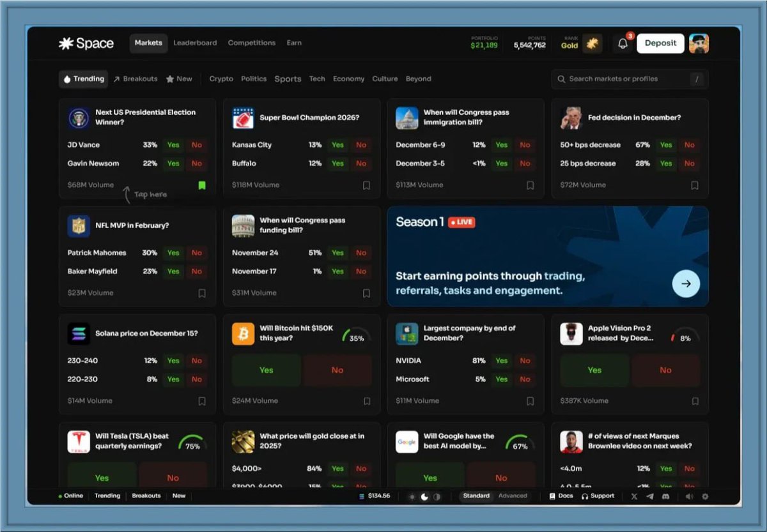Image resolution: width=767 pixels, height=532 pixels.
Task: Filter markets by Culture
Action: [x=385, y=79]
